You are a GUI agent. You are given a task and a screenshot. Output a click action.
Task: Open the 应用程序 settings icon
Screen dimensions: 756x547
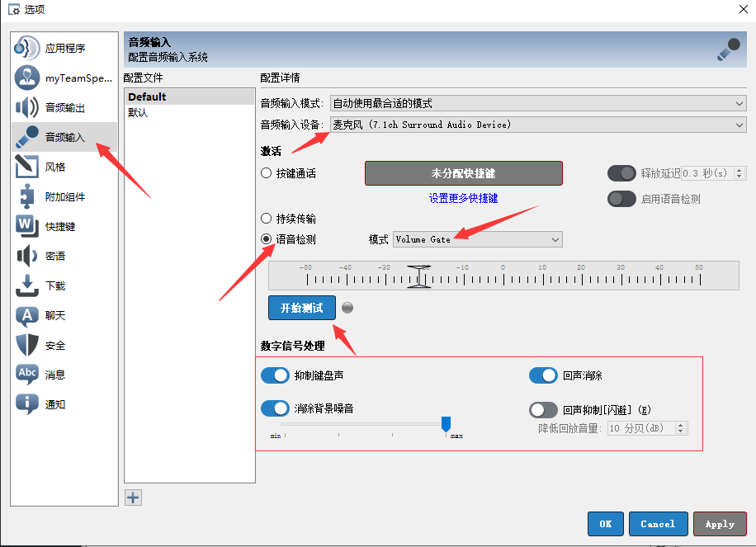click(27, 49)
